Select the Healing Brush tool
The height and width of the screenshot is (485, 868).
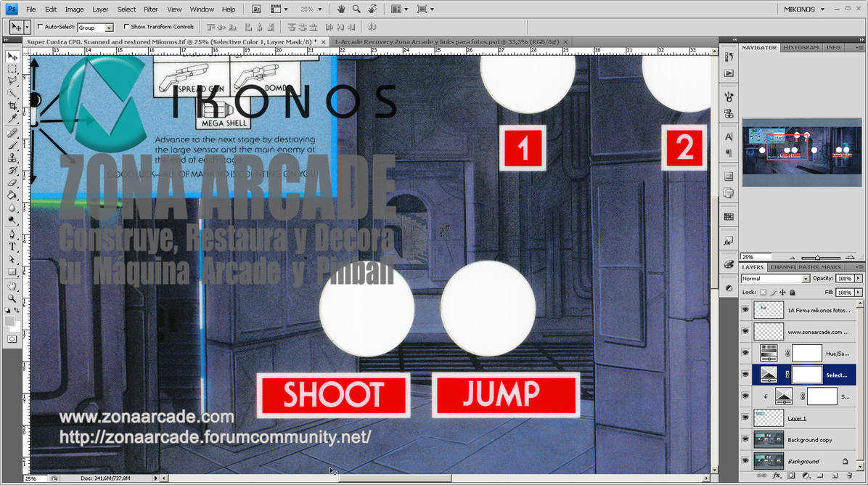coord(12,133)
